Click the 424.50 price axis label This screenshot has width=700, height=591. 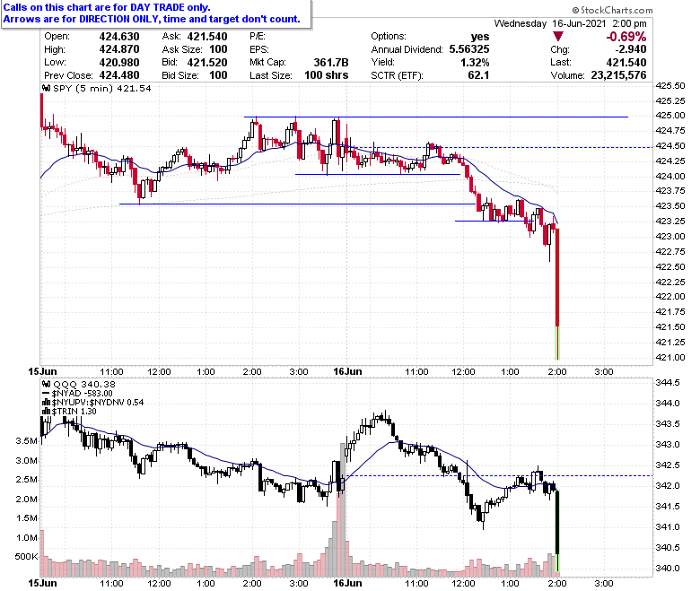[670, 146]
